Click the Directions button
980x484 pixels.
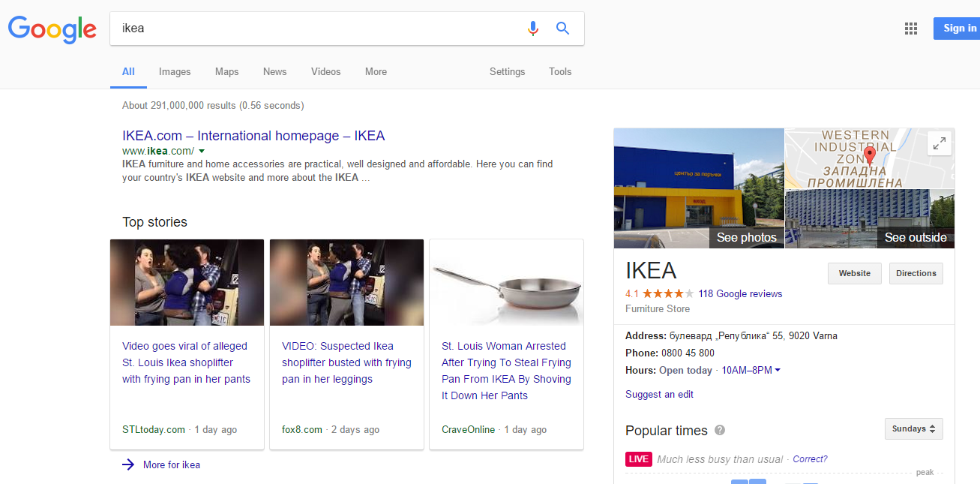(x=916, y=273)
